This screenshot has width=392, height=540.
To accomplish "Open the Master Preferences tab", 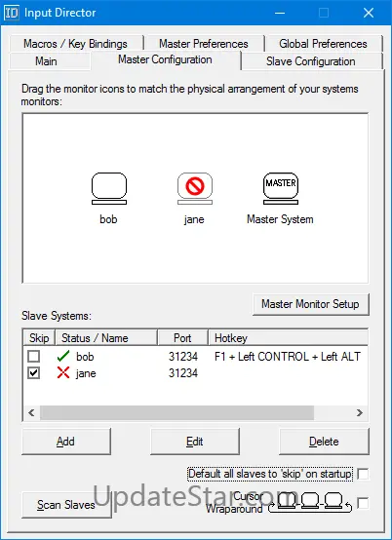I will [x=204, y=44].
